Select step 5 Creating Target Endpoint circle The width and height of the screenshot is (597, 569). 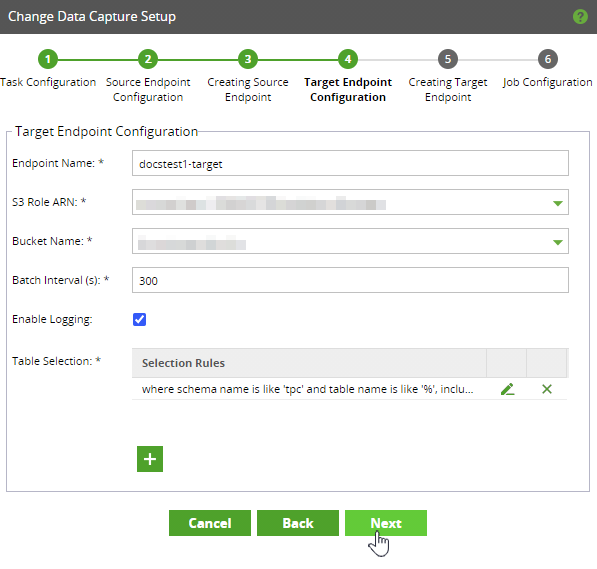pos(448,59)
